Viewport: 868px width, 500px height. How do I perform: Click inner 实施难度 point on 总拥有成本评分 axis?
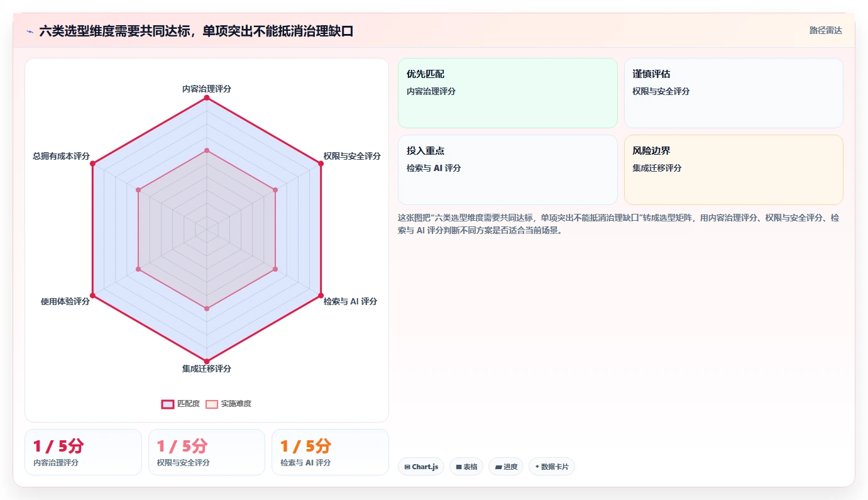coord(138,190)
